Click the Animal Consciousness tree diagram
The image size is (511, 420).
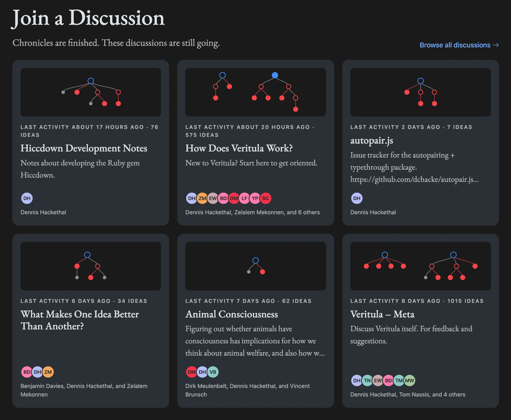click(x=255, y=266)
